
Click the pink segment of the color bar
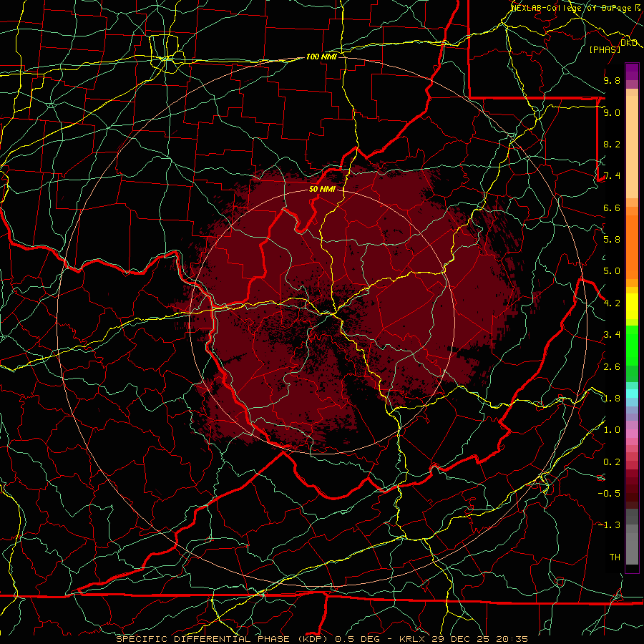tap(632, 434)
